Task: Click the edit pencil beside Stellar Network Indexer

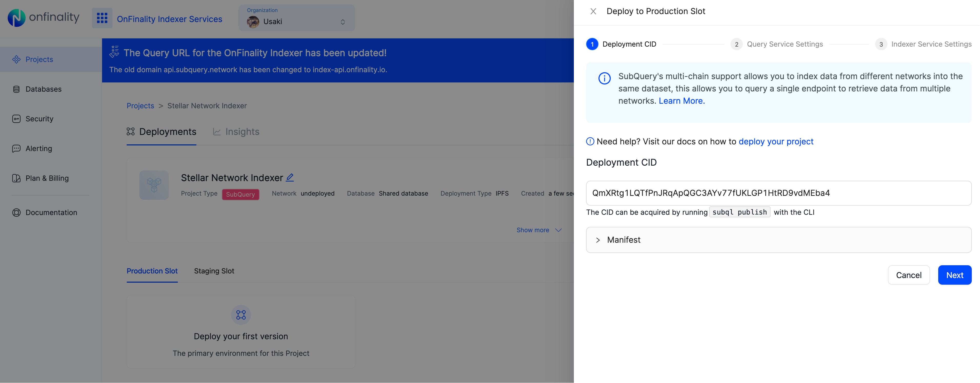Action: tap(290, 177)
